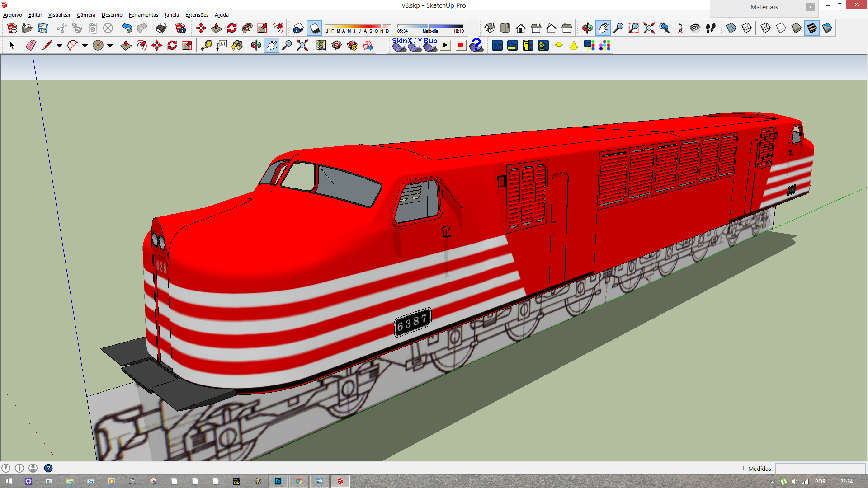Select the pink Eraser tool

(31, 45)
